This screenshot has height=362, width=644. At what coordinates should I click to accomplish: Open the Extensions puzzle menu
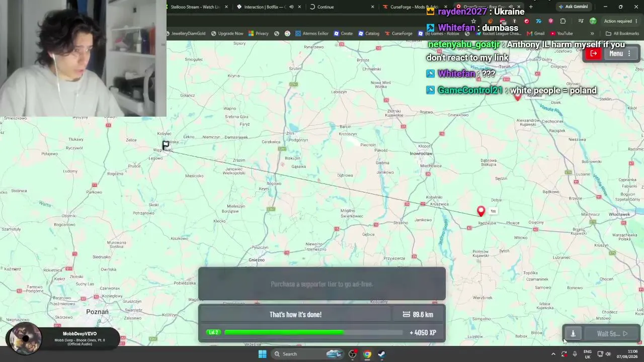(563, 21)
